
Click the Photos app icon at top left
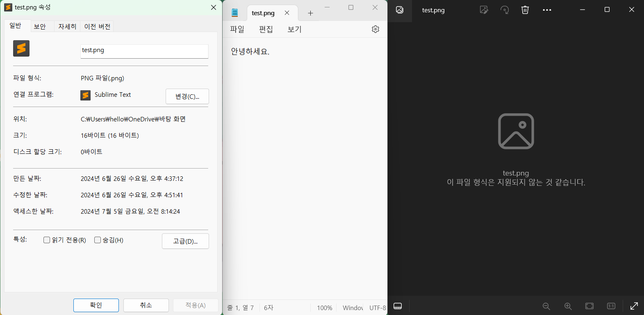pos(400,10)
